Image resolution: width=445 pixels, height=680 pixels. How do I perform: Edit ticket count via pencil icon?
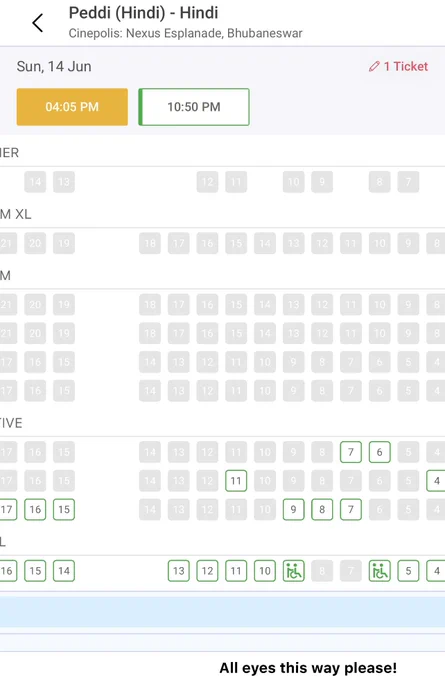coord(374,66)
